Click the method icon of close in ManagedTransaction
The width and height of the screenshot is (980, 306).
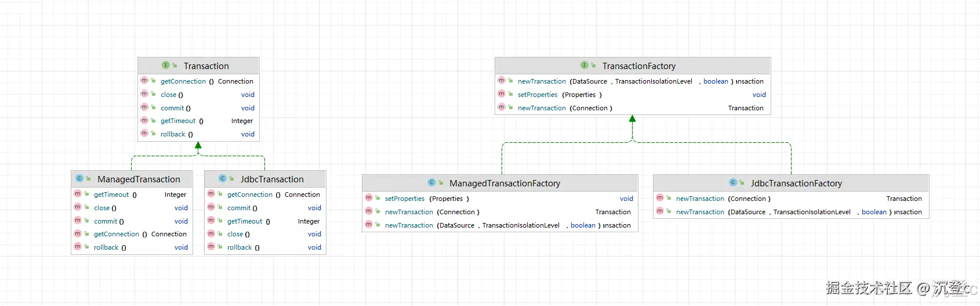coord(78,207)
